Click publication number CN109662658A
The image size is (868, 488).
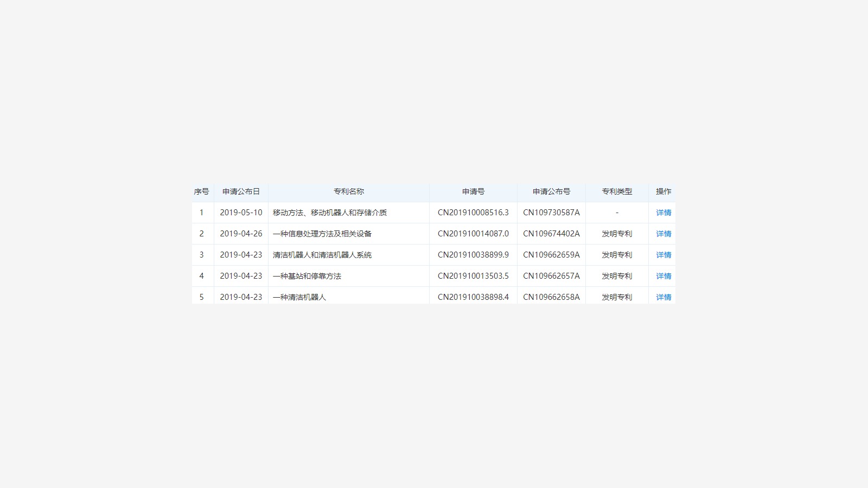[551, 297]
